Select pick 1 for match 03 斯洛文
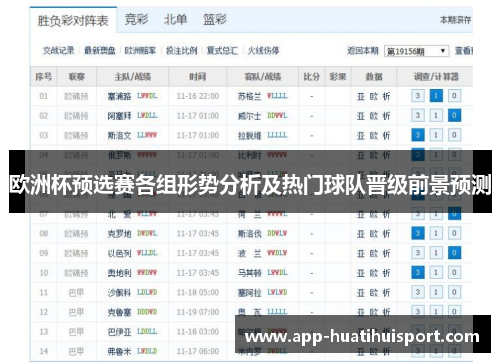500x362 pixels. (x=436, y=135)
